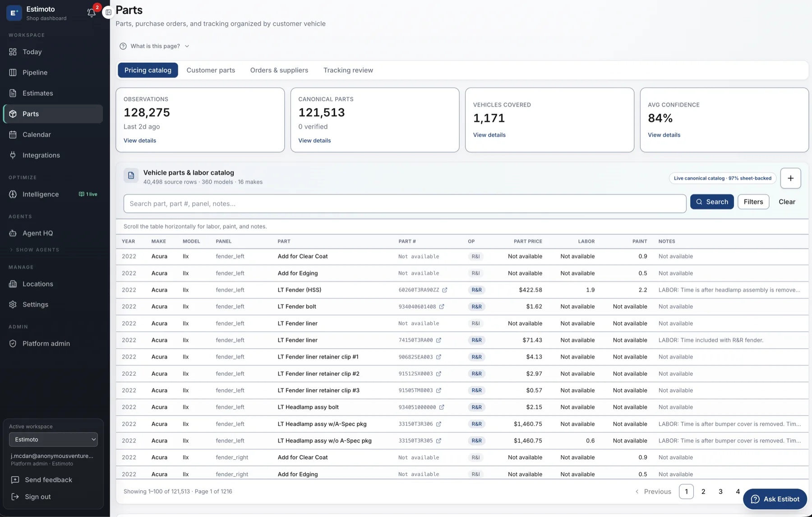Go to page 3 of results
The width and height of the screenshot is (812, 517).
tap(720, 492)
